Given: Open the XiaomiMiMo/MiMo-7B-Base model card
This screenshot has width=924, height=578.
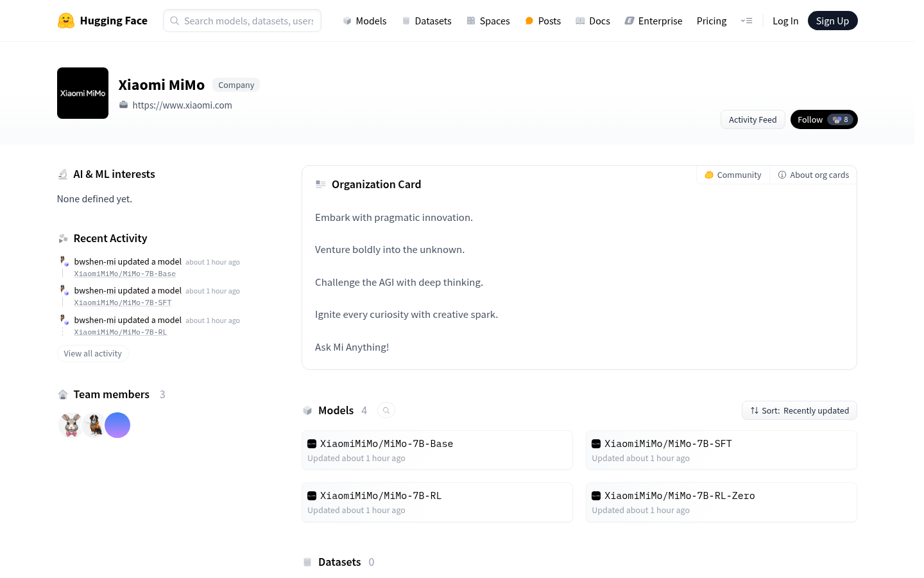Looking at the screenshot, I should 437,450.
